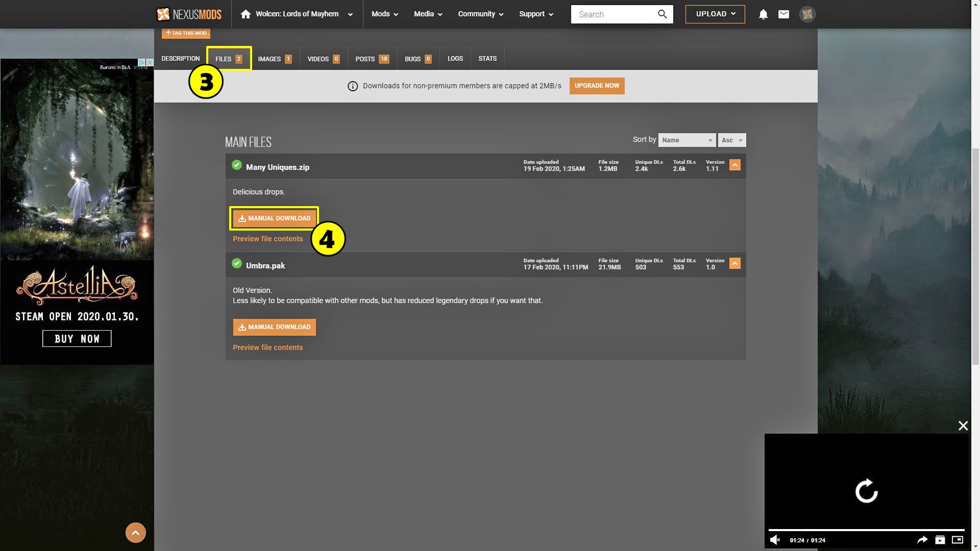Click the video progress bar
This screenshot has width=980, height=551.
click(866, 530)
